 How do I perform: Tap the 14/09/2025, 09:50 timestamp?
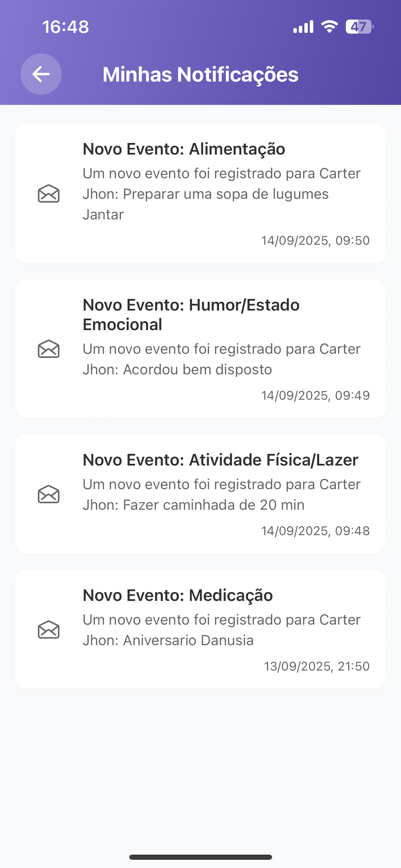pos(316,241)
